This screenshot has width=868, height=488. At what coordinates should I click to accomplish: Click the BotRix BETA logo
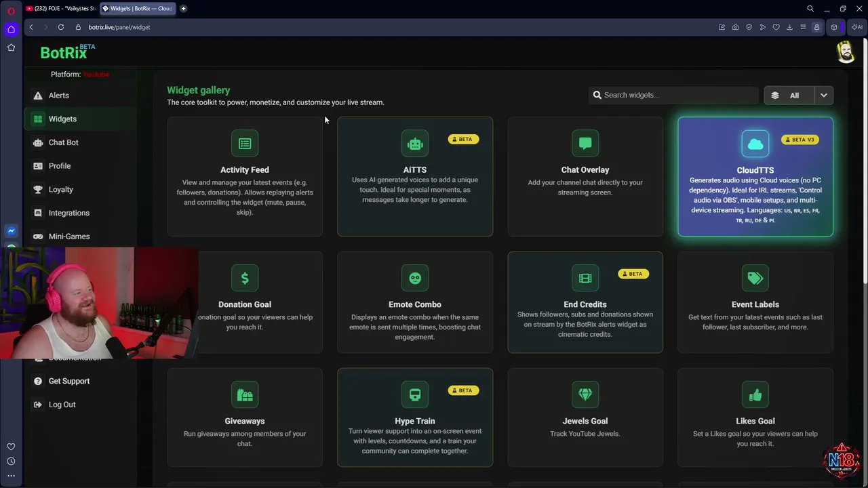pyautogui.click(x=67, y=52)
